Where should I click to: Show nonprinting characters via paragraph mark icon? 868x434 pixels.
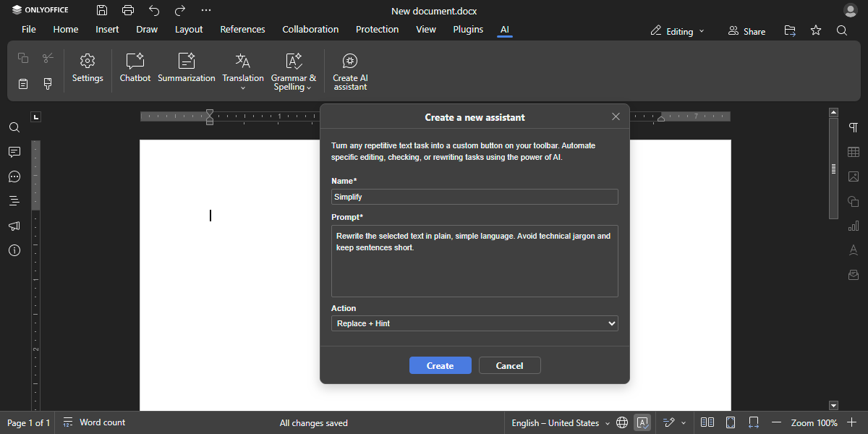854,127
